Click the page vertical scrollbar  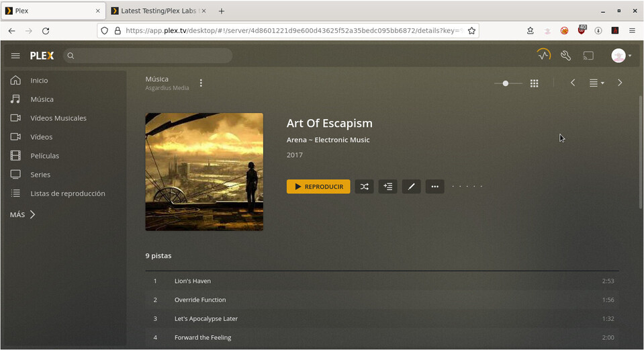pos(641,152)
